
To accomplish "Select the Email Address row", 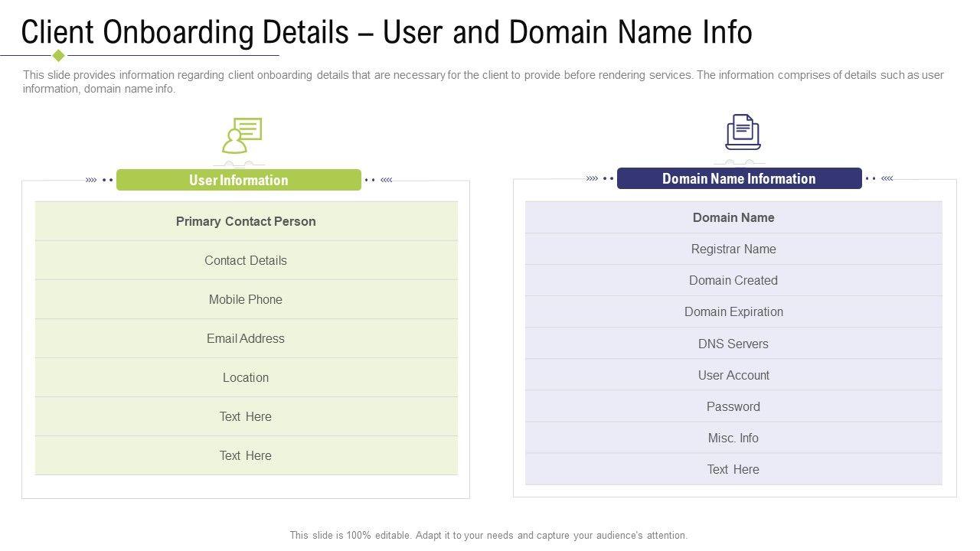I will click(246, 338).
